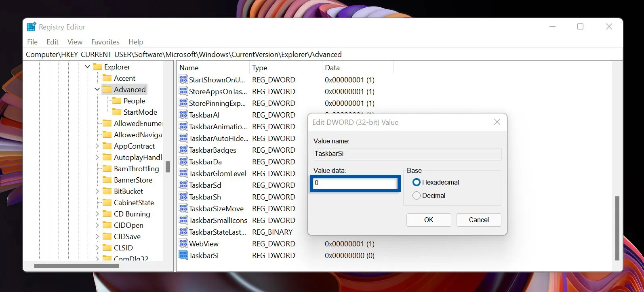Expand the CD Burning key

click(x=97, y=214)
